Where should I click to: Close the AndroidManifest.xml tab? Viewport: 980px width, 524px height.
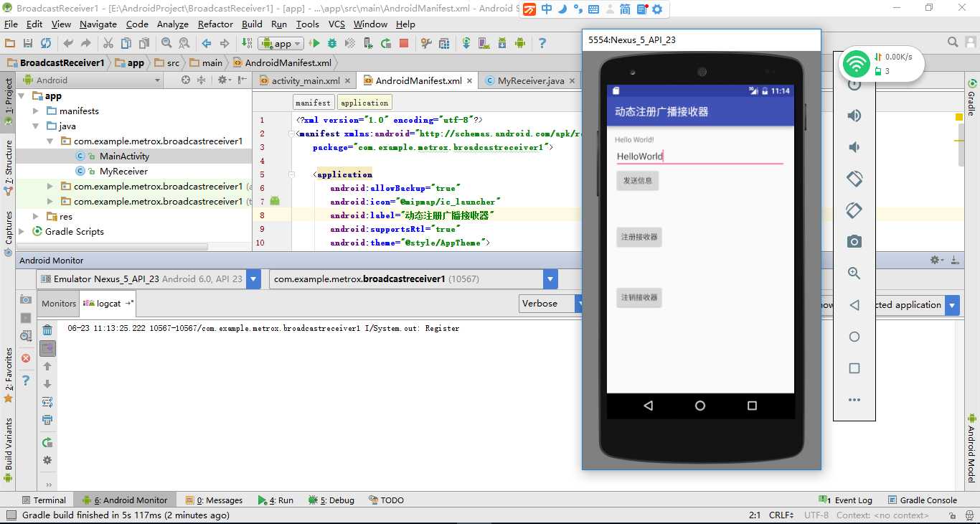click(470, 81)
